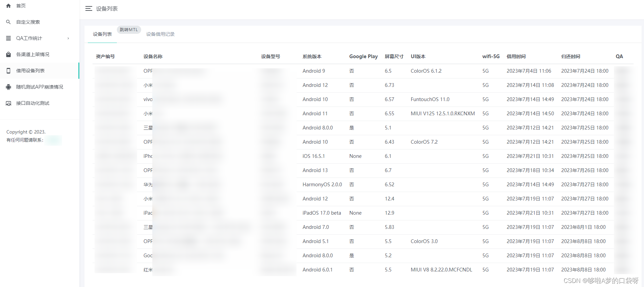
Task: Click the Android 7.0 cell
Action: point(316,227)
